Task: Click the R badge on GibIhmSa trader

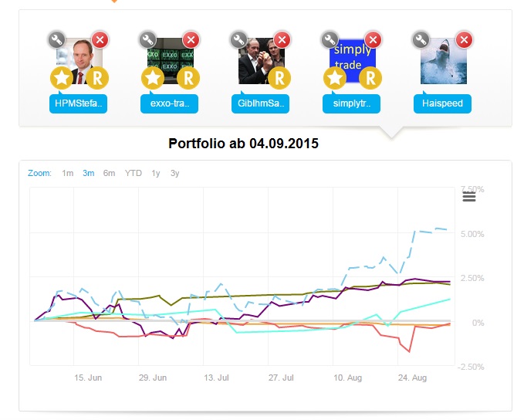Action: click(280, 77)
